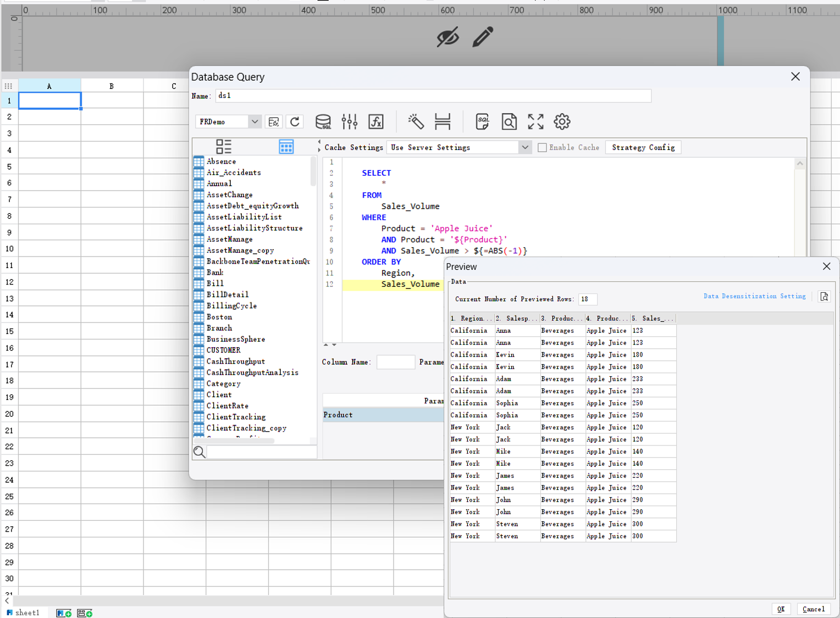Select row header 10 in spreadsheet
Viewport: 840px width, 618px height.
tap(9, 249)
